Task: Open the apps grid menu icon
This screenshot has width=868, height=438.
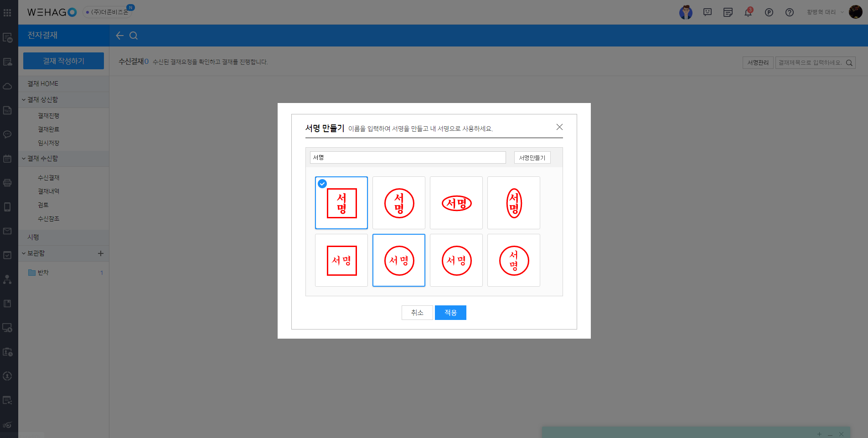Action: (7, 12)
